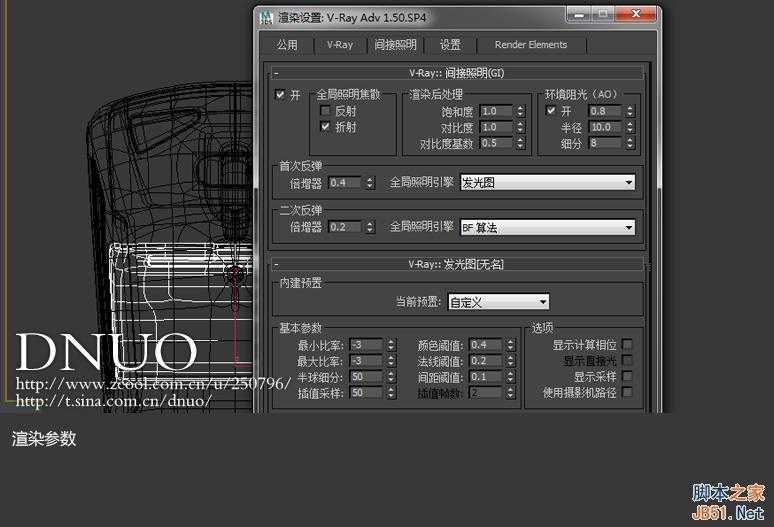Disable 折射 caustics checkbox
The image size is (774, 527).
325,127
